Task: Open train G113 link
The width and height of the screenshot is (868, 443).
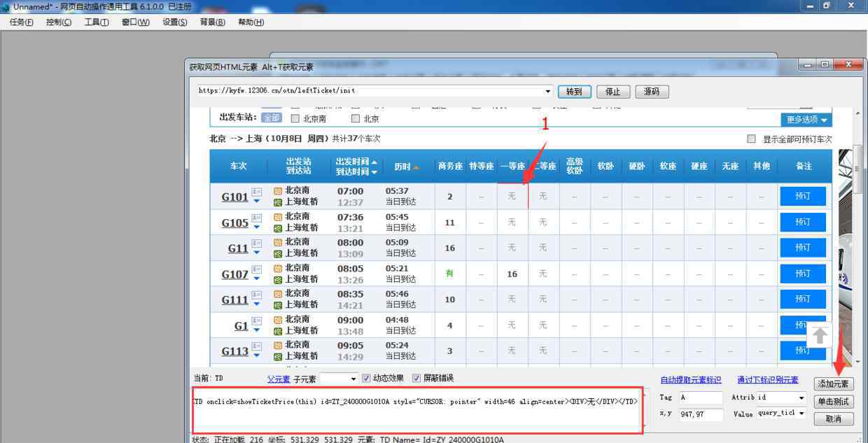Action: click(235, 351)
